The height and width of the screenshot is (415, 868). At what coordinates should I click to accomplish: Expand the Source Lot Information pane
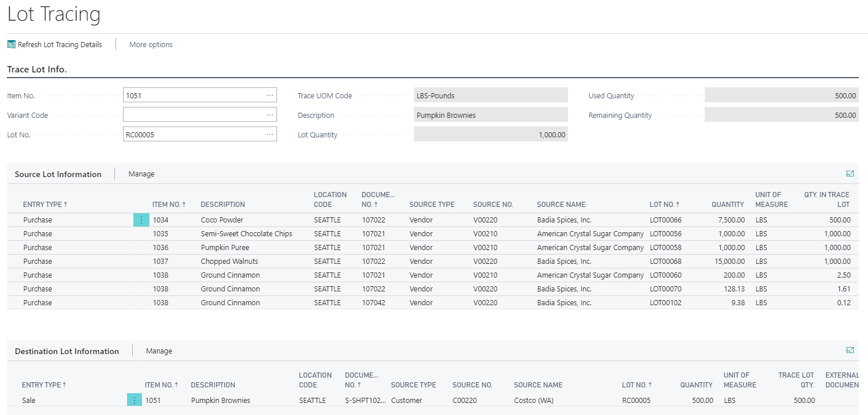pos(850,174)
